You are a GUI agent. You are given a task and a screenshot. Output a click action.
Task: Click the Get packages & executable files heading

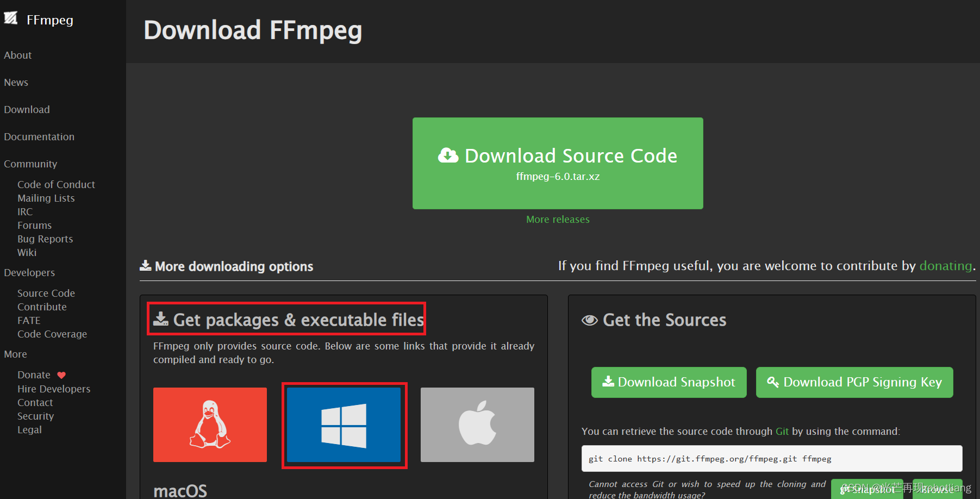298,320
